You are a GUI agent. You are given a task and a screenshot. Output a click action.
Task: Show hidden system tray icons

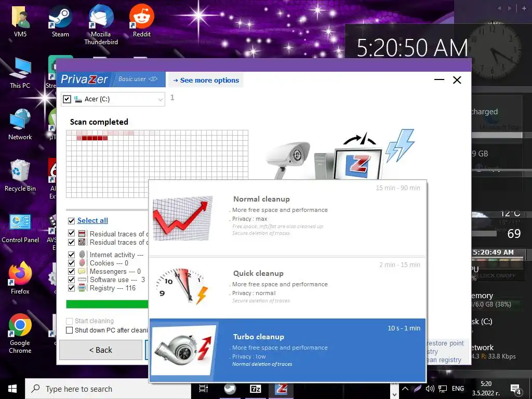(405, 389)
